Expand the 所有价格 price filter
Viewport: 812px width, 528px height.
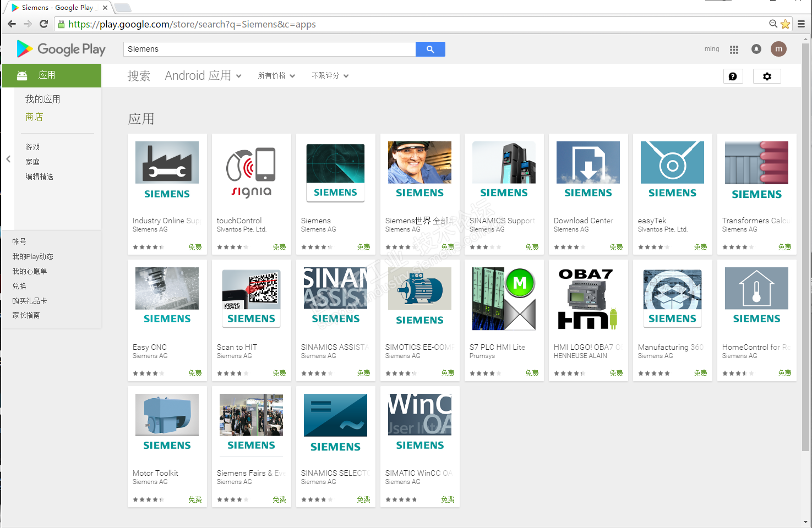[276, 76]
